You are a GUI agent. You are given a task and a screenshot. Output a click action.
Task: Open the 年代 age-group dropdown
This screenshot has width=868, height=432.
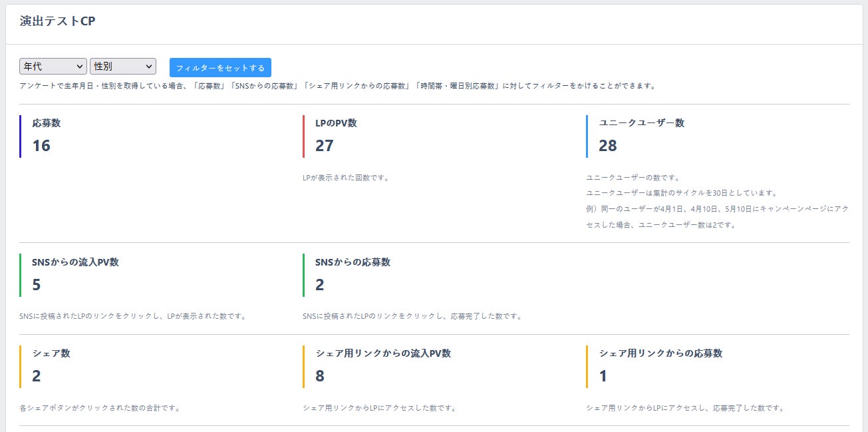point(53,67)
